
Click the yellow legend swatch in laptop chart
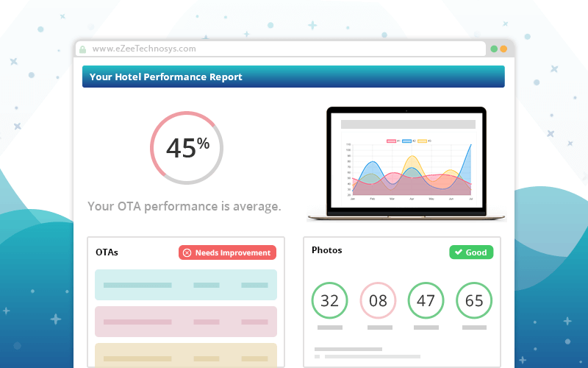(x=422, y=141)
